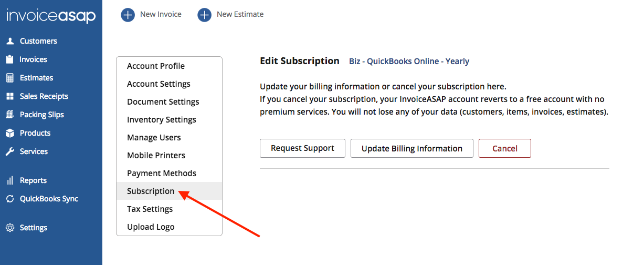644x265 pixels.
Task: Click the Estimates calculator icon
Action: point(10,78)
